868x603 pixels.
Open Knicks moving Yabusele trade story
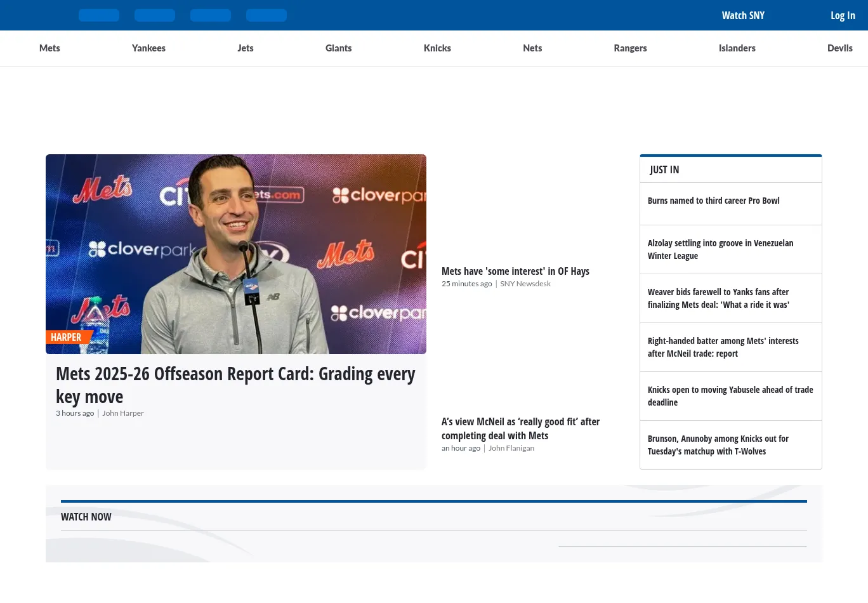730,396
